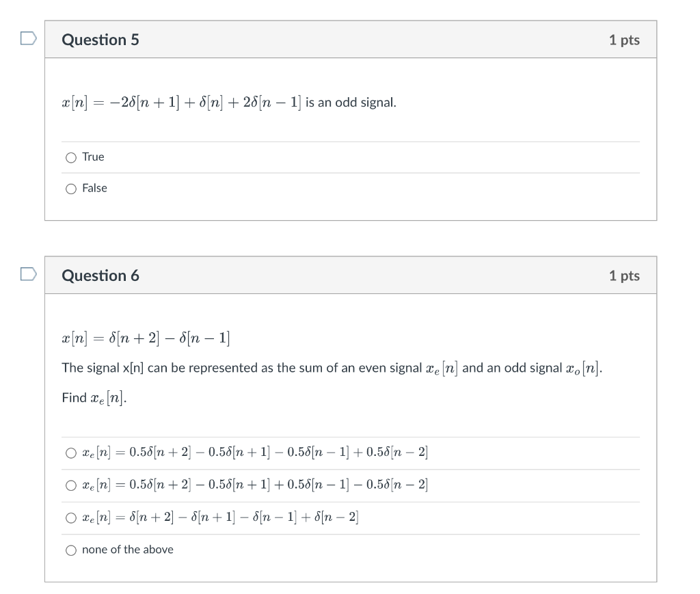Click the Find xe[n] prompt text
This screenshot has width=700, height=594.
tap(94, 398)
